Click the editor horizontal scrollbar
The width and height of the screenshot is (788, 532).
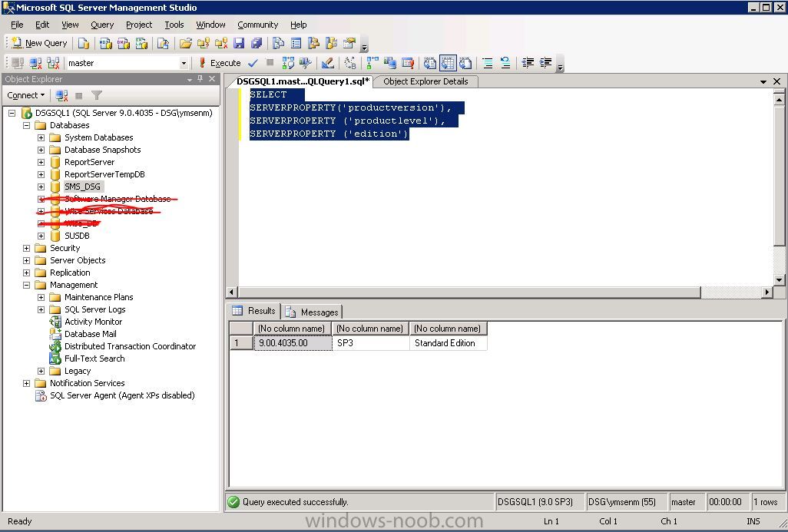click(468, 292)
